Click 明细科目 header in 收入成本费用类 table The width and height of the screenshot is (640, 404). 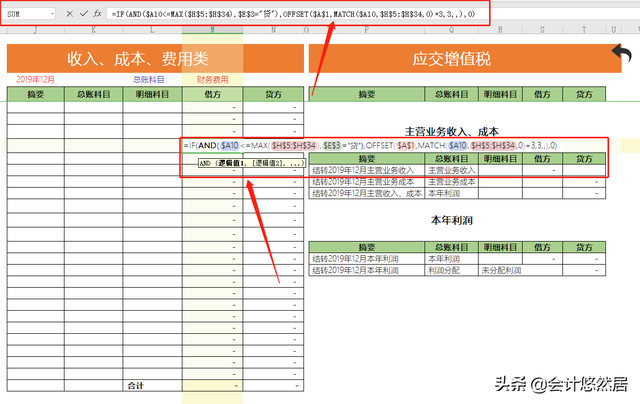152,94
